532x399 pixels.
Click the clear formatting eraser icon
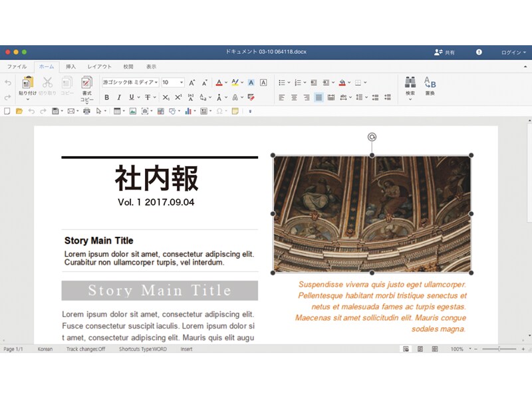pyautogui.click(x=251, y=98)
